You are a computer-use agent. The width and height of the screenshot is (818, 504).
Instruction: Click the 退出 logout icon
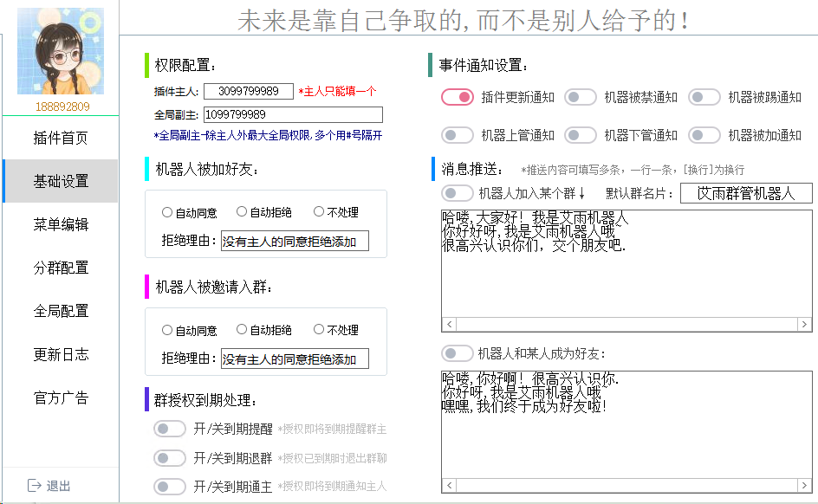tap(35, 486)
